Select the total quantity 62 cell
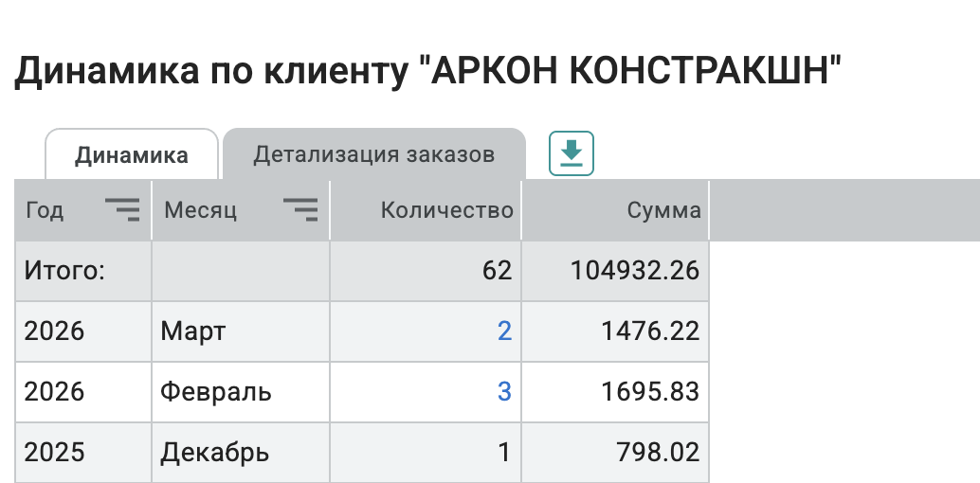The width and height of the screenshot is (980, 483). click(x=497, y=272)
